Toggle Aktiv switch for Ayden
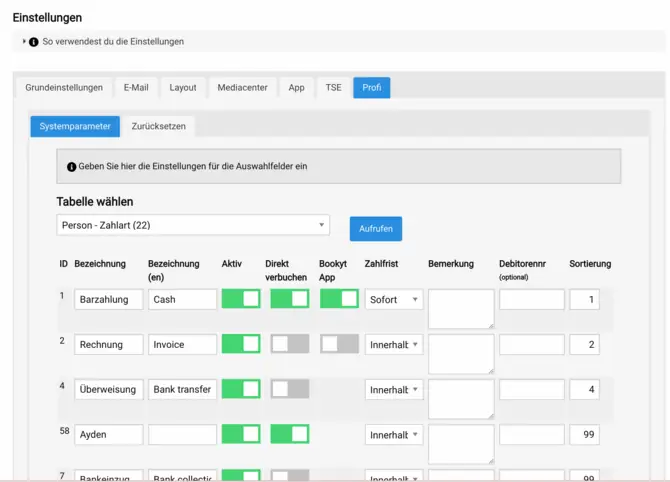 coord(241,434)
